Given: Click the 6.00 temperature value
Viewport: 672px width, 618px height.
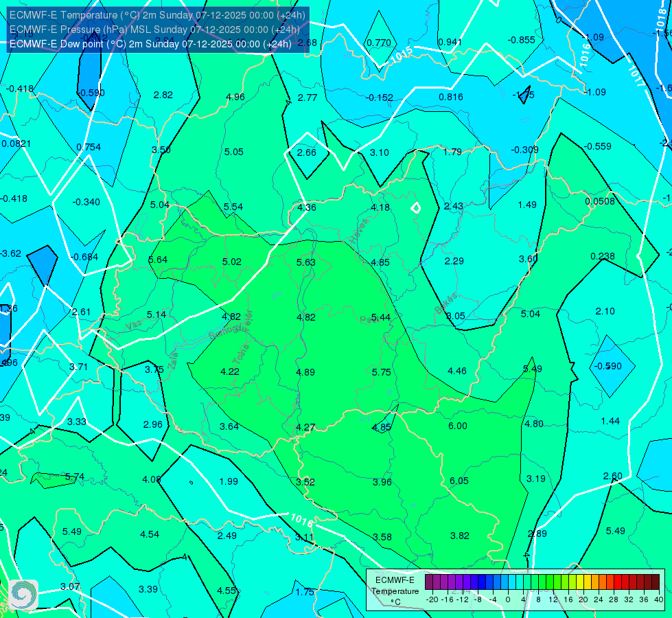Looking at the screenshot, I should 458,426.
